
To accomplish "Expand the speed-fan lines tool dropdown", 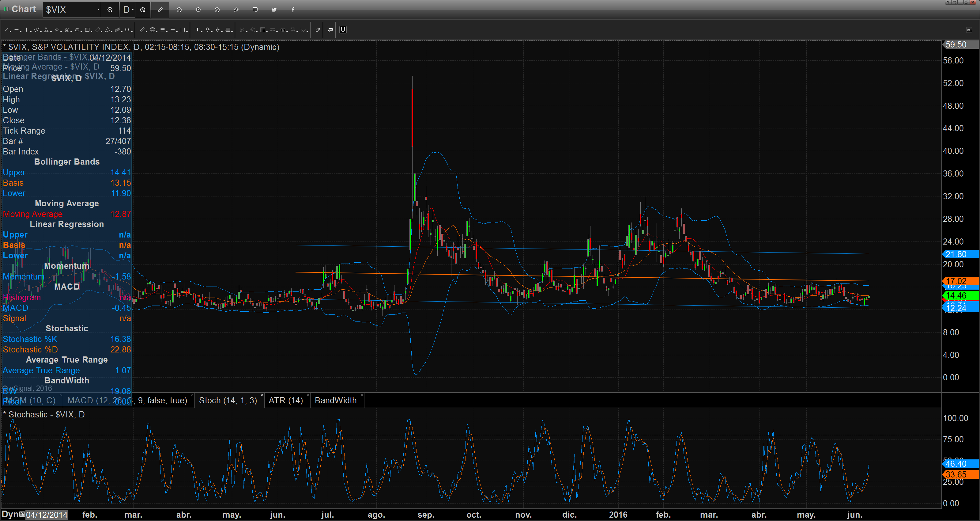I will (71, 32).
